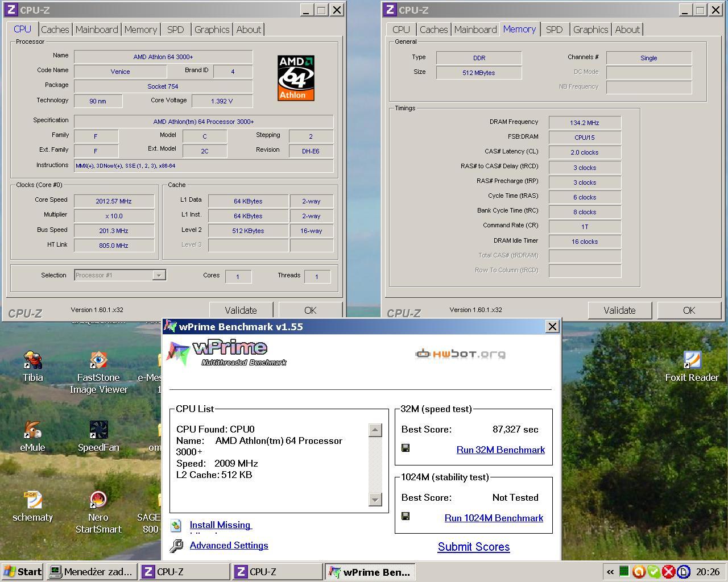
Task: Open SPD tab in left CPU-Z window
Action: (175, 30)
